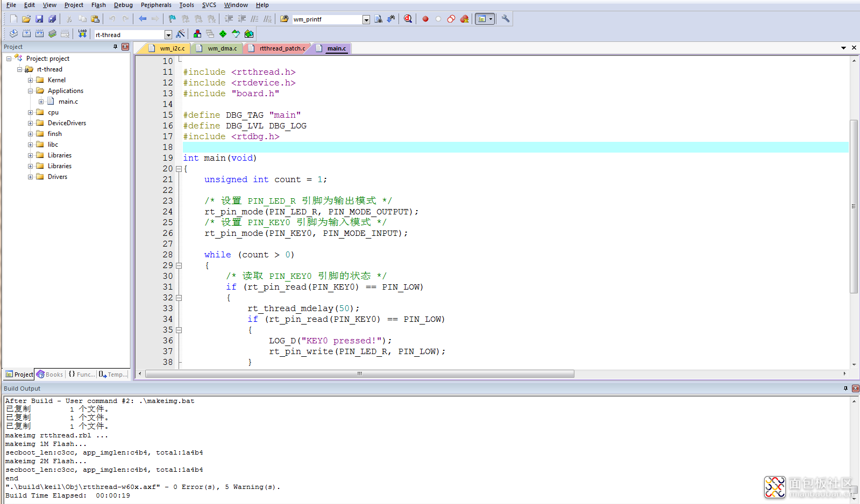Click the Open file toolbar icon
The height and width of the screenshot is (504, 860).
click(26, 19)
